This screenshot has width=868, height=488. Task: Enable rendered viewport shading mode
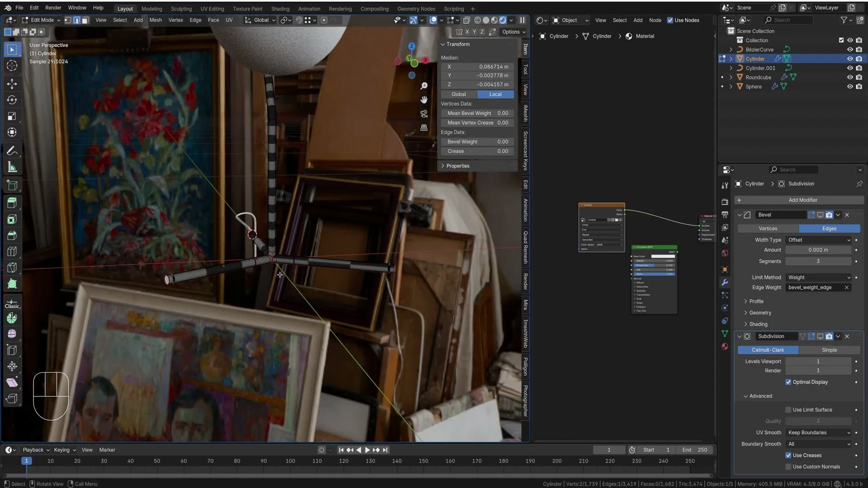(x=503, y=20)
